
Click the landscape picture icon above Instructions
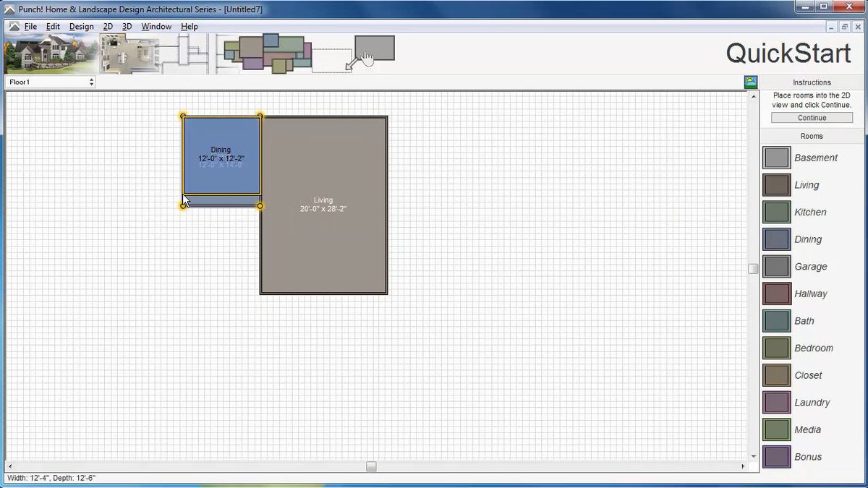point(751,82)
